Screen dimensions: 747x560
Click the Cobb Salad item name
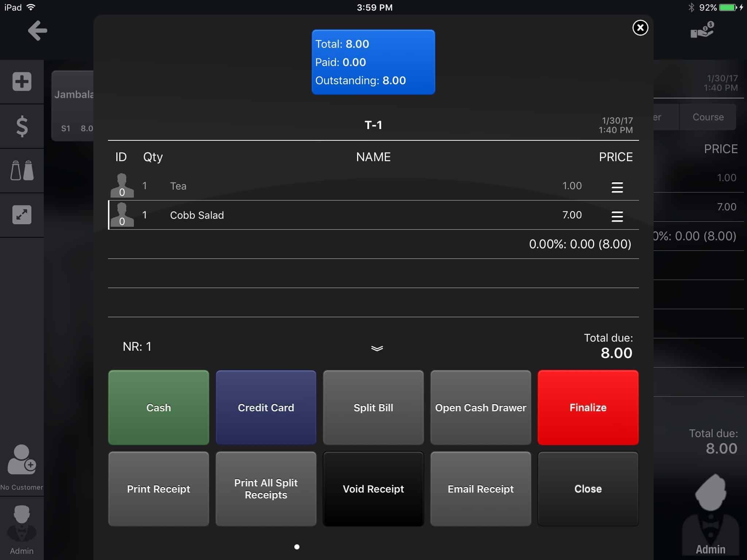197,215
